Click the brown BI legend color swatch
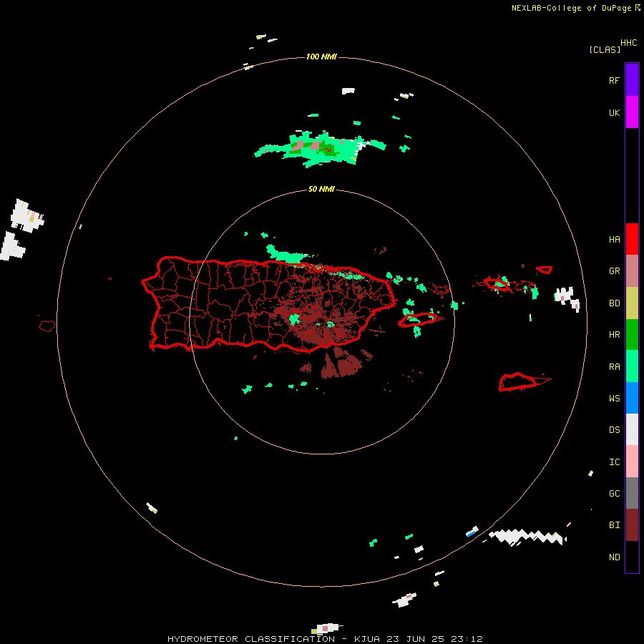644x644 pixels. pyautogui.click(x=632, y=525)
